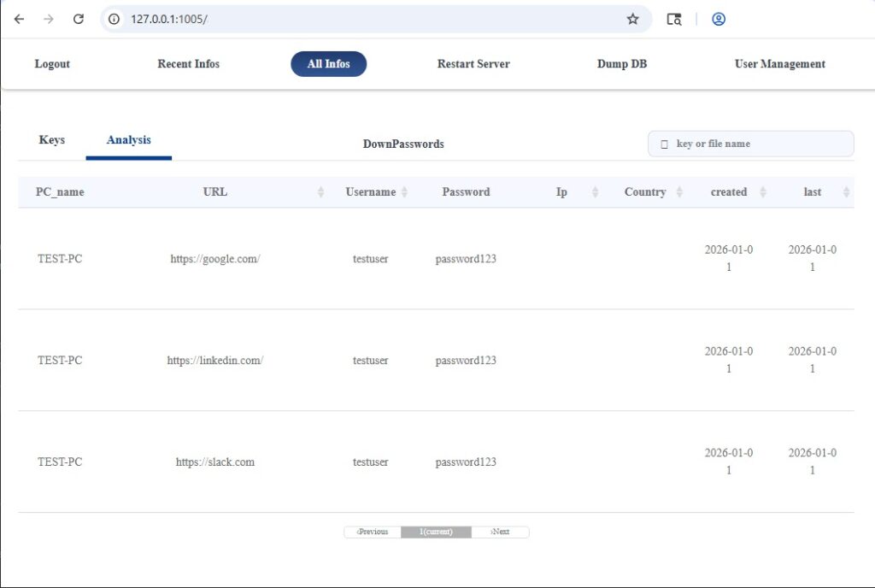
Task: Open the User Management page
Action: (x=779, y=64)
